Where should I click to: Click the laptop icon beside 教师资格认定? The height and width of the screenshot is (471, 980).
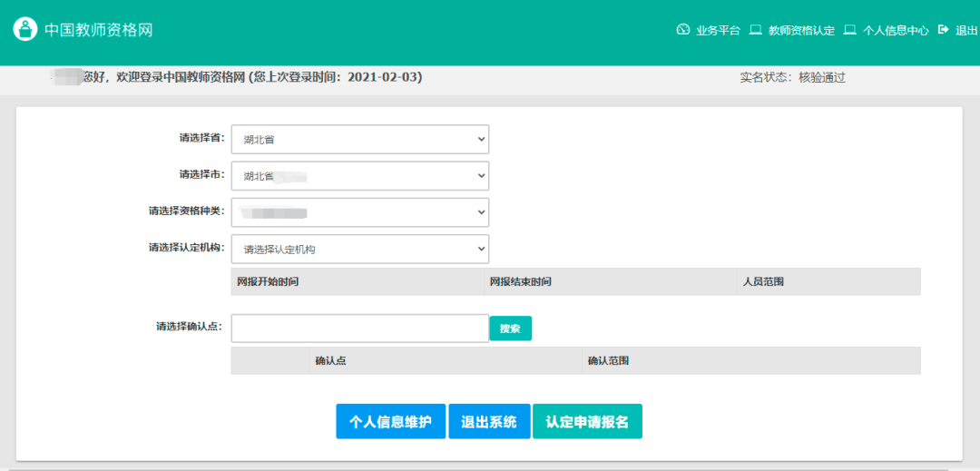pyautogui.click(x=755, y=29)
